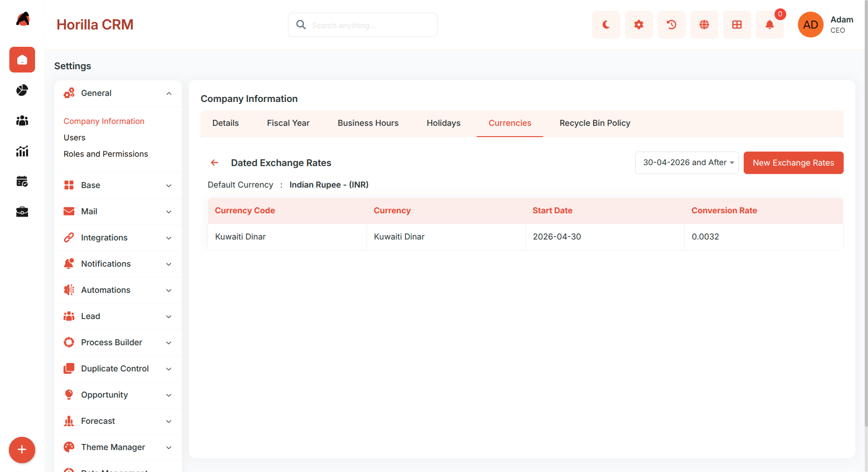
Task: Toggle dark mode moon icon
Action: pos(606,25)
